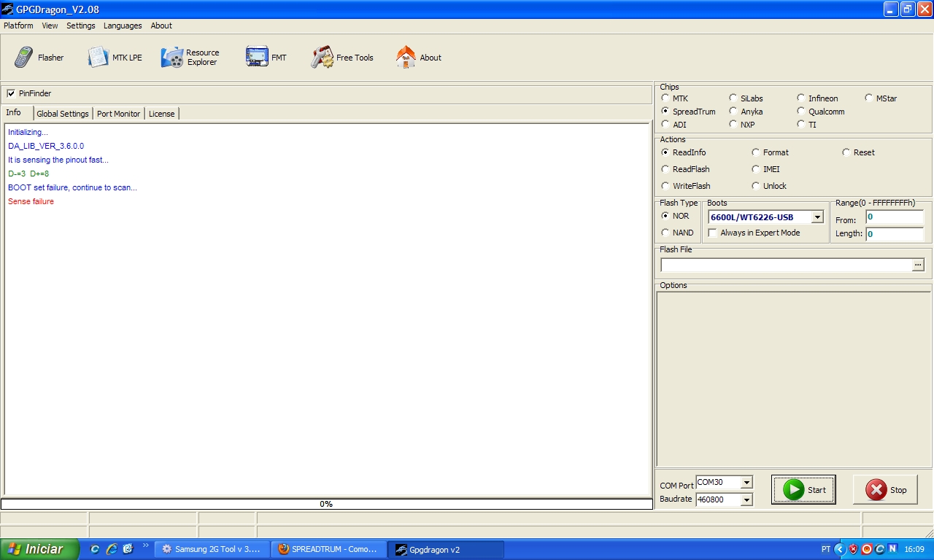Switch to the Global Settings tab
The image size is (934, 560).
tap(63, 114)
